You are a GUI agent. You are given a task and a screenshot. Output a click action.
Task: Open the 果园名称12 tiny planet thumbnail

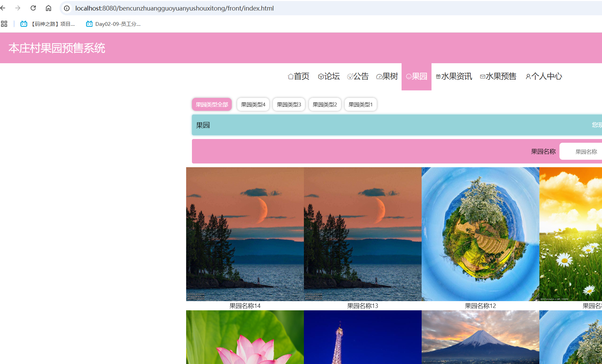pyautogui.click(x=481, y=234)
